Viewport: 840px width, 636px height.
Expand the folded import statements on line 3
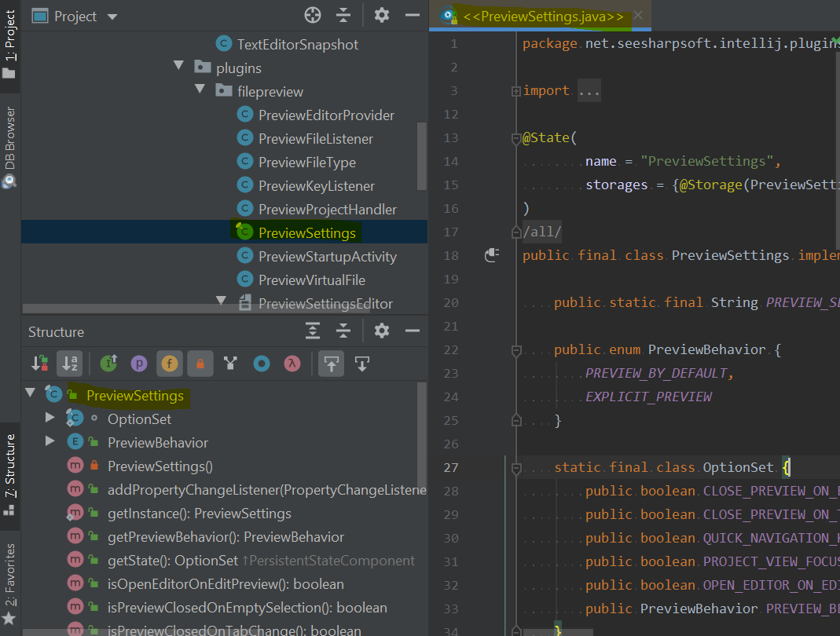coord(589,90)
